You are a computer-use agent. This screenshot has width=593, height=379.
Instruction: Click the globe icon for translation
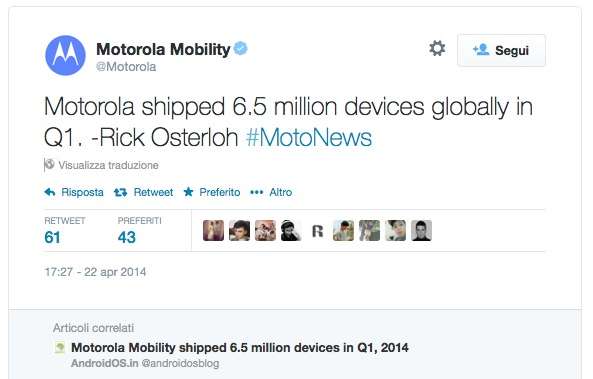(x=49, y=165)
